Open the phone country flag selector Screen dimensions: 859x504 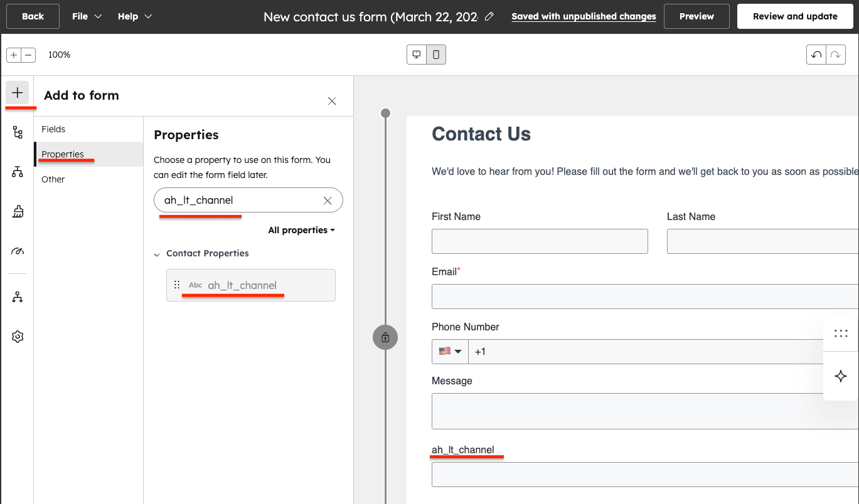point(449,352)
